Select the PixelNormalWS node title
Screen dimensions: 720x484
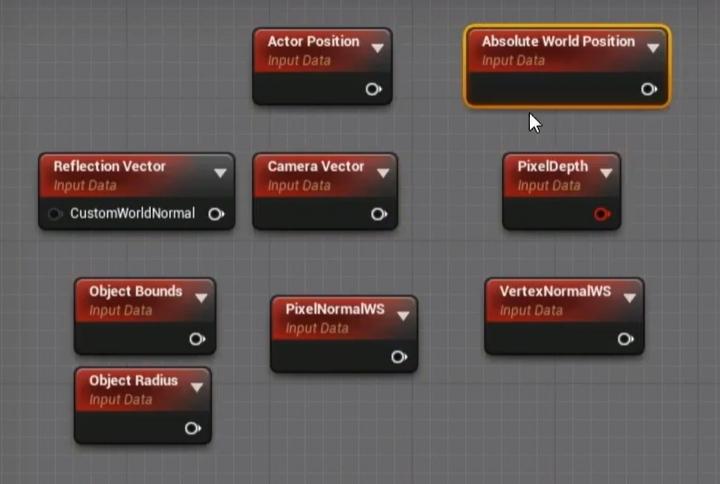pos(335,309)
